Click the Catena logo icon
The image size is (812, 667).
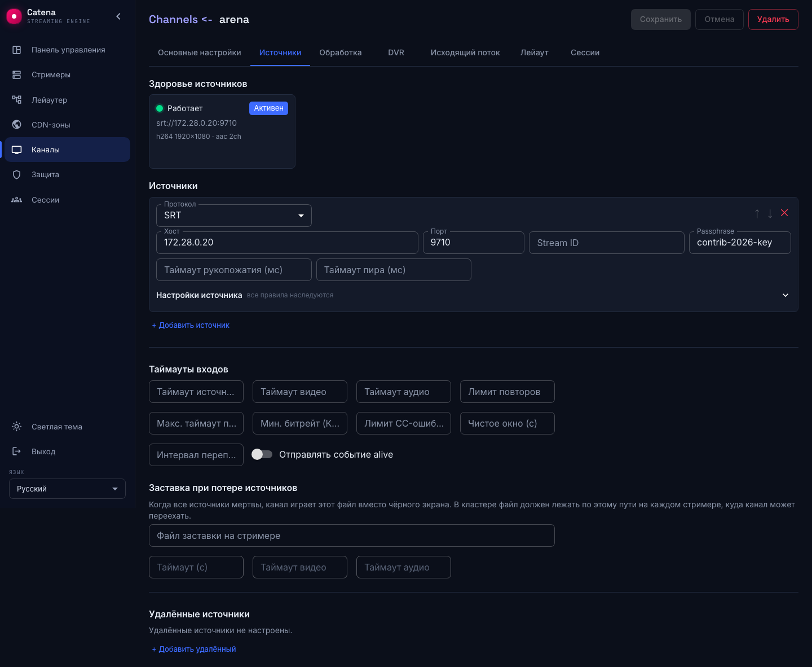pyautogui.click(x=14, y=16)
